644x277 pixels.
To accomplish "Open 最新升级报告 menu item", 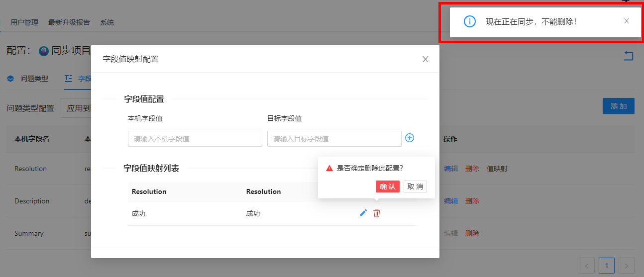I will click(69, 22).
